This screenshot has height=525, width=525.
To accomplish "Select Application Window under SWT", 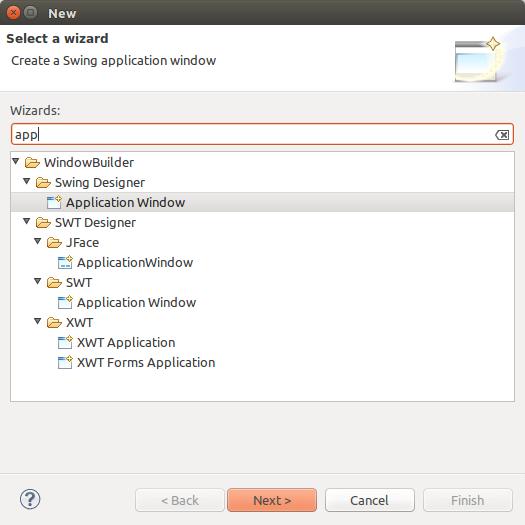I will coord(137,303).
